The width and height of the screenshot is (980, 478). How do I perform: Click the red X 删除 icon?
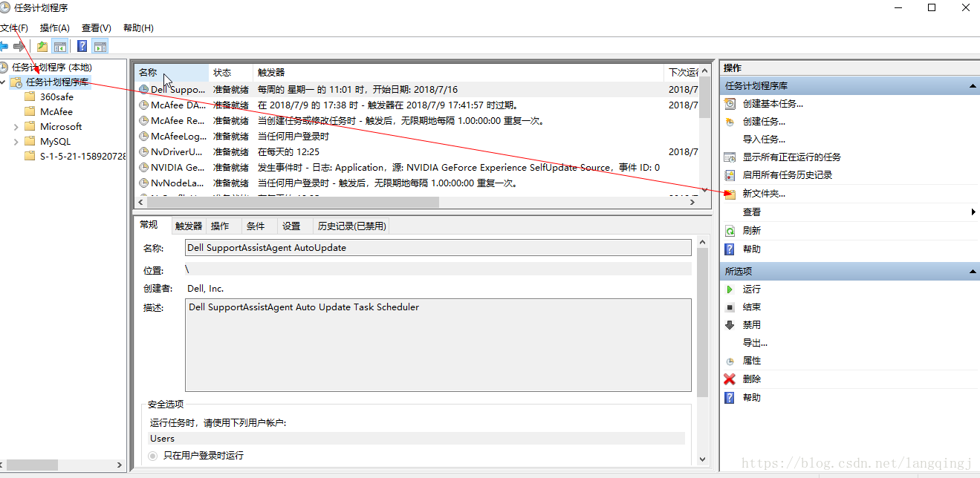[730, 379]
